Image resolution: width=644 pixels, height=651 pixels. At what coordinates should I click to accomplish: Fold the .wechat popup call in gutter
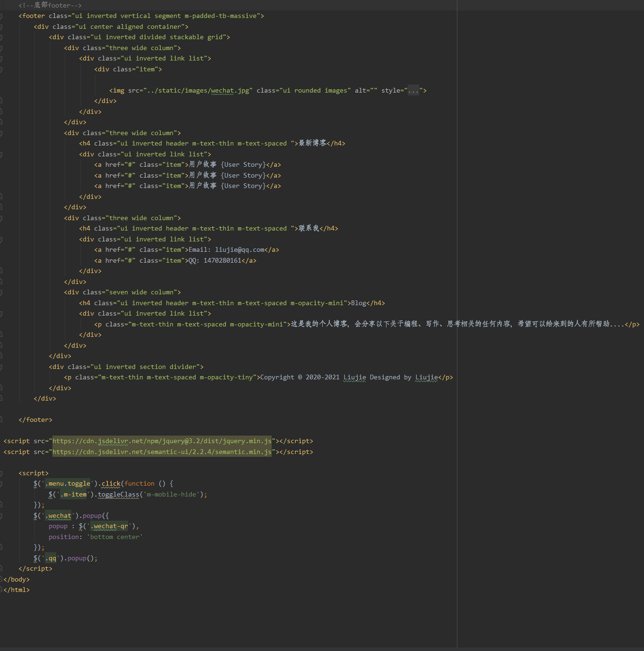click(x=1, y=516)
